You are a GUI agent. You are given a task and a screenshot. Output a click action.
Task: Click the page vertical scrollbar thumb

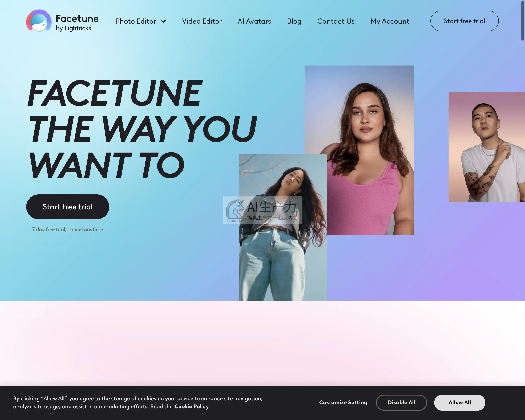pyautogui.click(x=523, y=20)
